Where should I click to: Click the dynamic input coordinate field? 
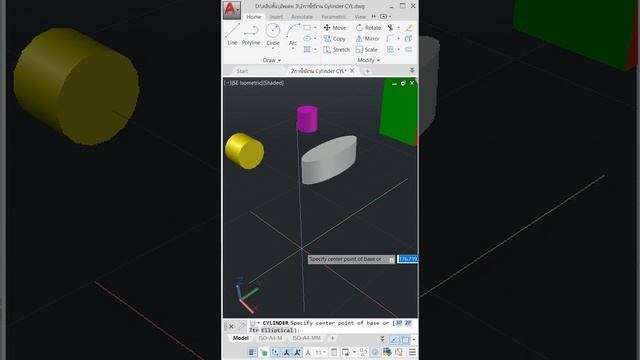[x=408, y=259]
